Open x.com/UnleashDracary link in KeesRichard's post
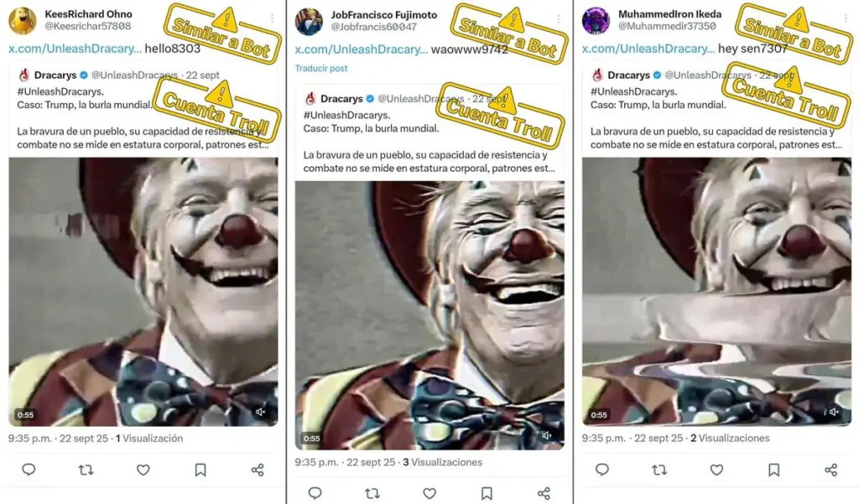Screen dimensions: 859x504 pos(74,49)
